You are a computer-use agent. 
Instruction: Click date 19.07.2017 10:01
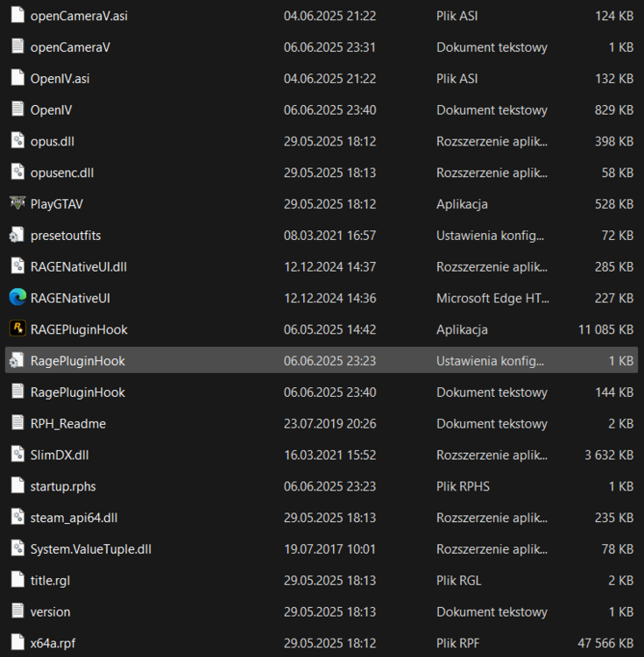329,549
